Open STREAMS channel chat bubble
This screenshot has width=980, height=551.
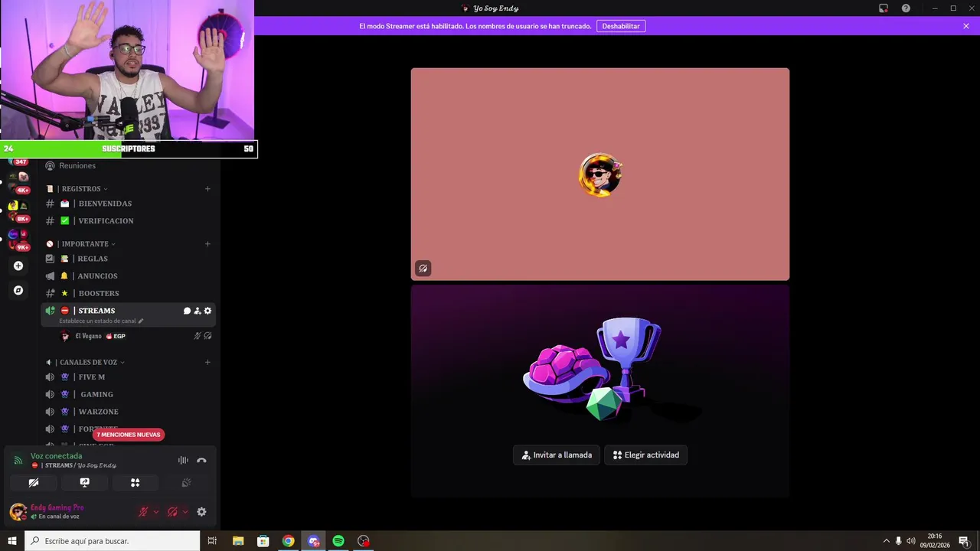point(187,311)
